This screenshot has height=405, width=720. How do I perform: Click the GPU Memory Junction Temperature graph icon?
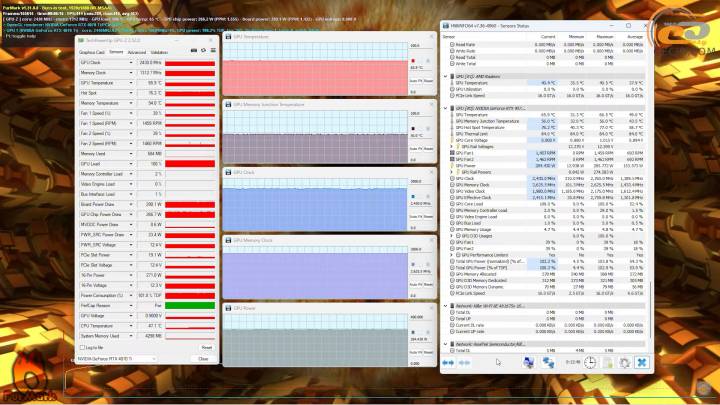point(228,105)
